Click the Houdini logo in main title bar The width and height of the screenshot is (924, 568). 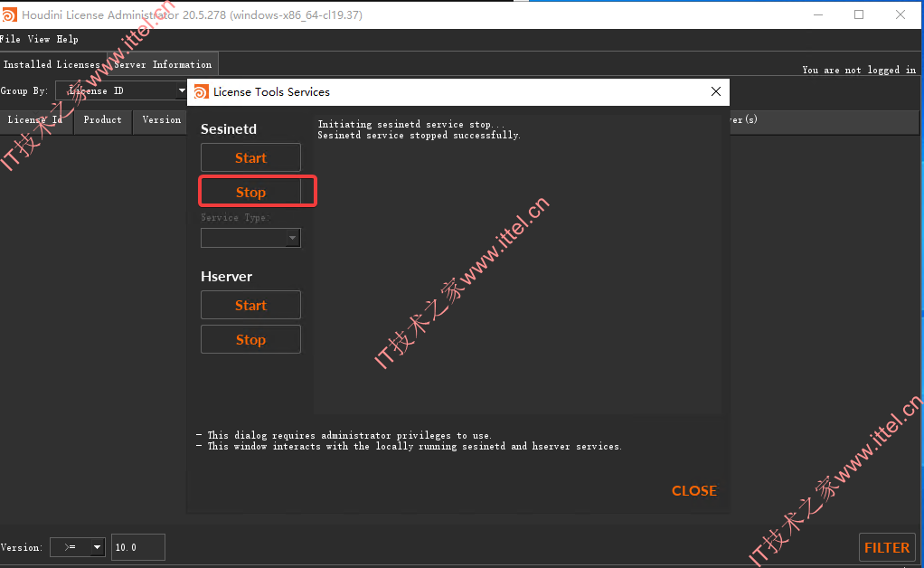point(9,14)
